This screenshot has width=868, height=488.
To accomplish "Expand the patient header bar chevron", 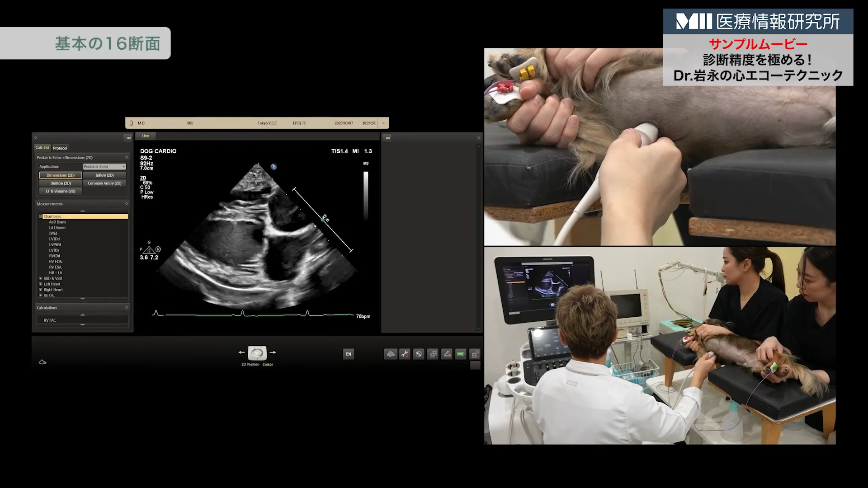I will click(x=384, y=123).
